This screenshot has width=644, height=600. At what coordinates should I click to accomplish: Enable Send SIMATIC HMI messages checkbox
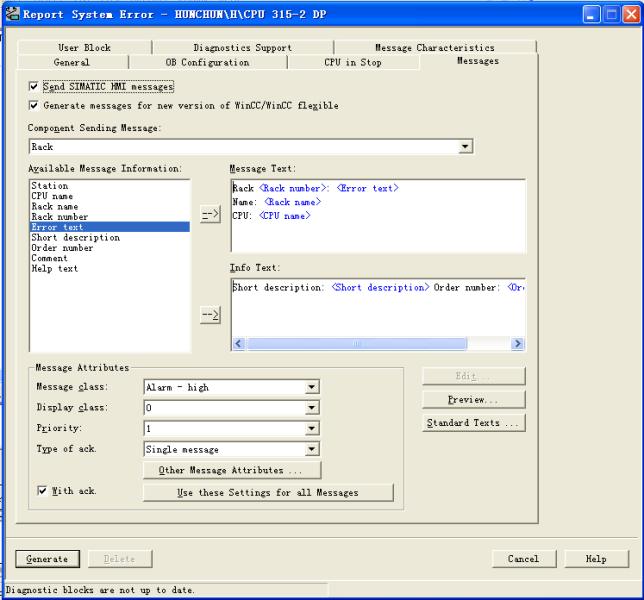(35, 87)
